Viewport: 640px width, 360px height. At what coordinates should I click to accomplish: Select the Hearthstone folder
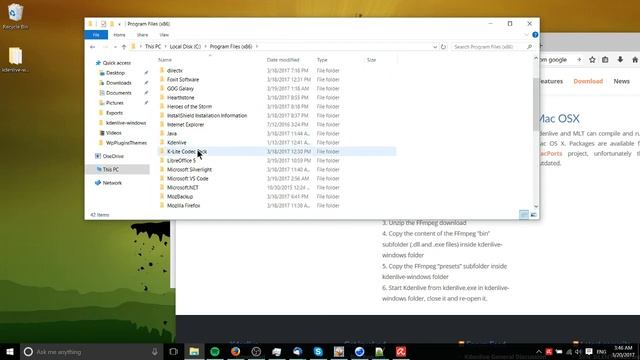tap(180, 98)
